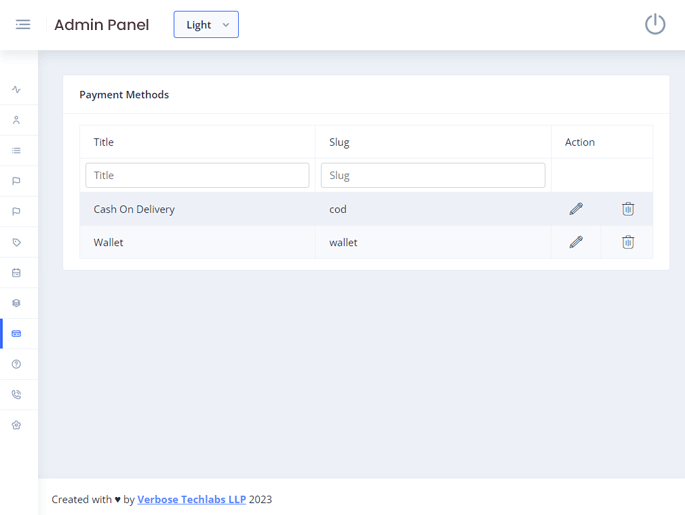
Task: Open the tag sidebar icon
Action: 16,242
